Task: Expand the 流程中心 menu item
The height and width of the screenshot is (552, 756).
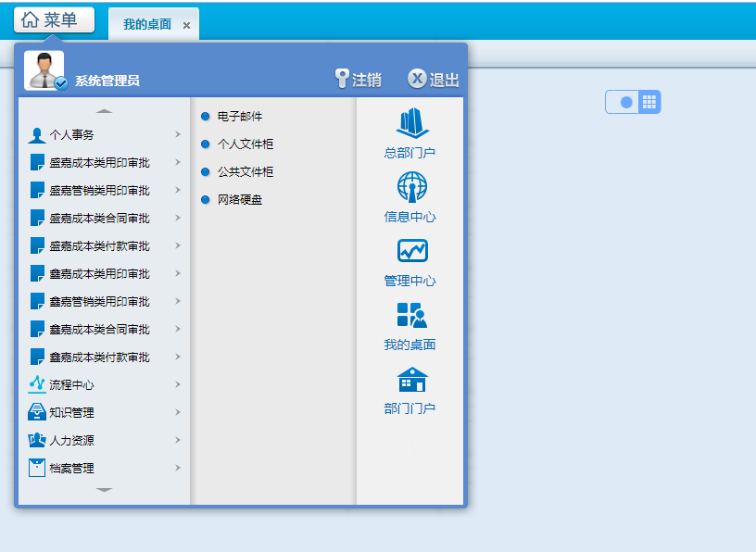Action: [x=72, y=384]
